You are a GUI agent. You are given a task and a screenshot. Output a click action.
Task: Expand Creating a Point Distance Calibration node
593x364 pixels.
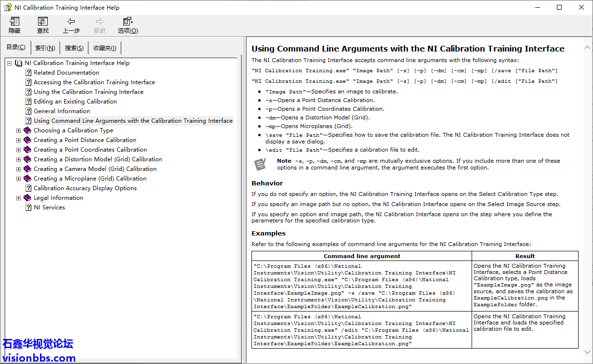click(x=19, y=140)
